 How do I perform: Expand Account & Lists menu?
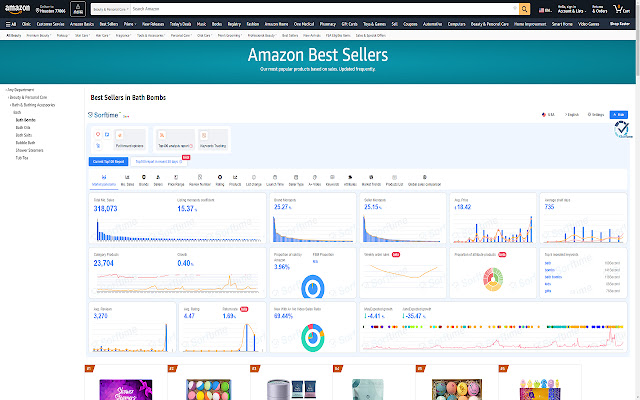571,9
